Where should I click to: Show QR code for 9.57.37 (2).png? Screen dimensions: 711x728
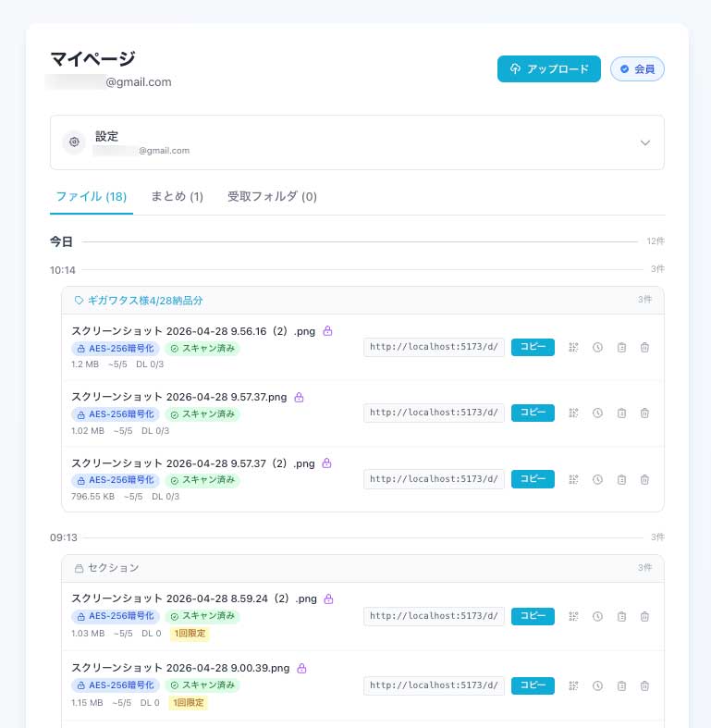tap(573, 479)
